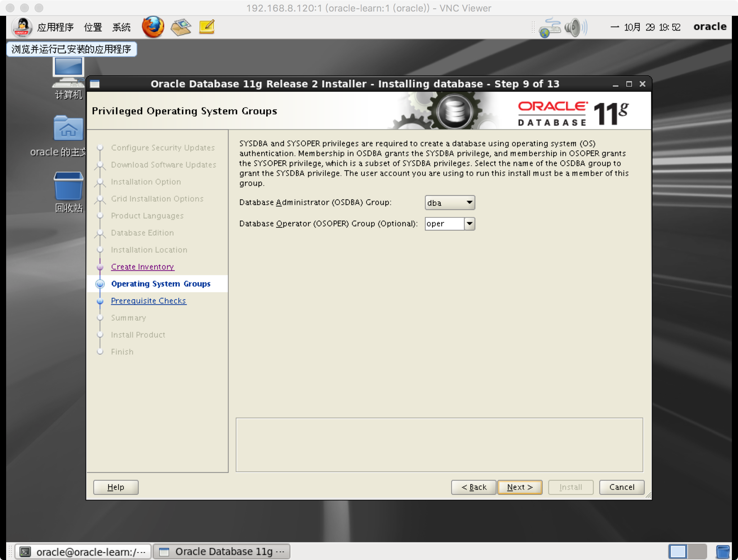Expand the OSDBA Group dropdown menu
The image size is (738, 560).
click(x=468, y=203)
